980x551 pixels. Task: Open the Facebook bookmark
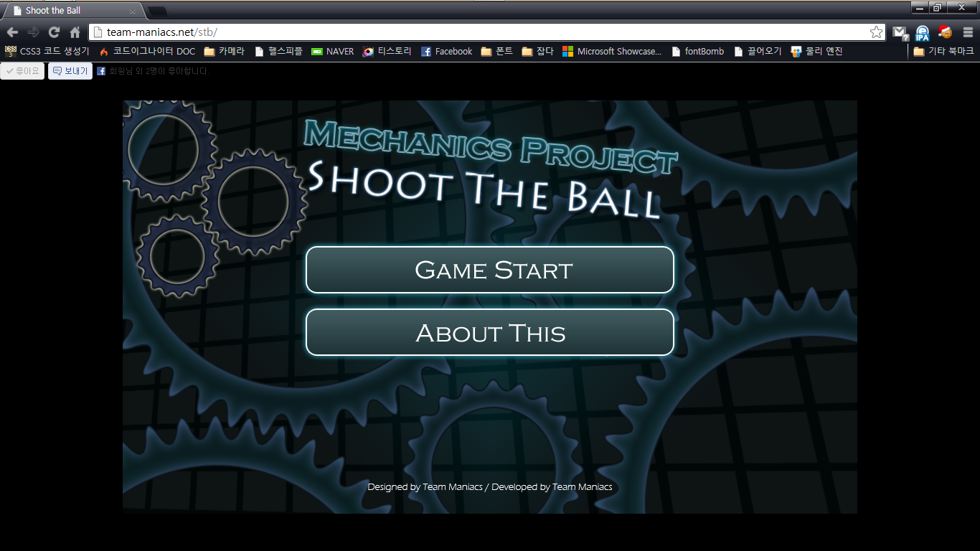coord(446,52)
